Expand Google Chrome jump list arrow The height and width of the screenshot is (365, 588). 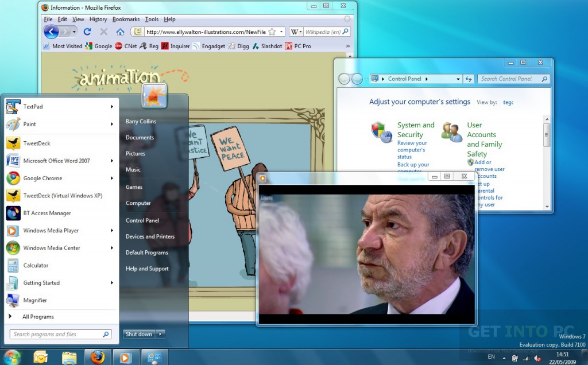[112, 178]
